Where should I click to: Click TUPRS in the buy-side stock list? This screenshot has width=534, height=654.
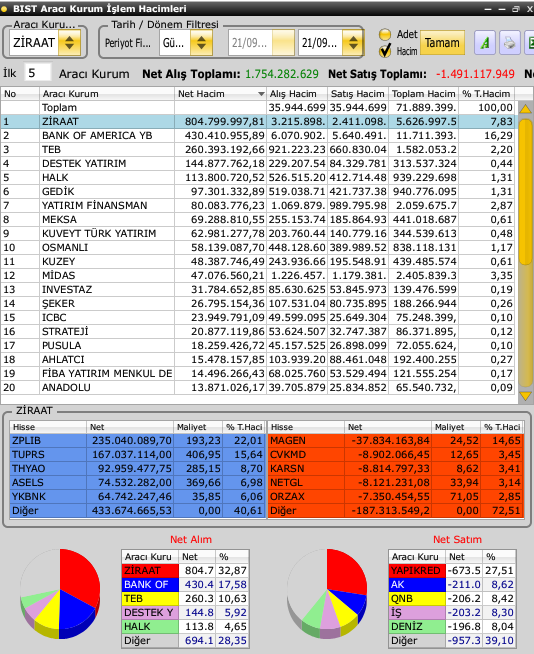click(28, 455)
